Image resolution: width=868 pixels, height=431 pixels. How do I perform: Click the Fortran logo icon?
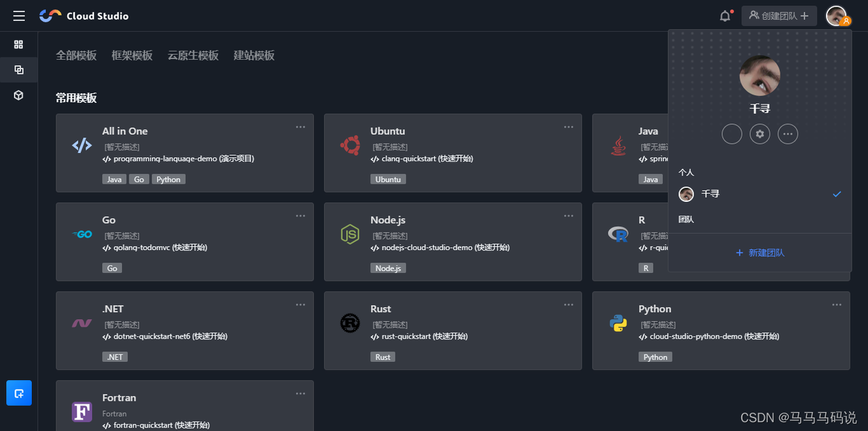[82, 411]
